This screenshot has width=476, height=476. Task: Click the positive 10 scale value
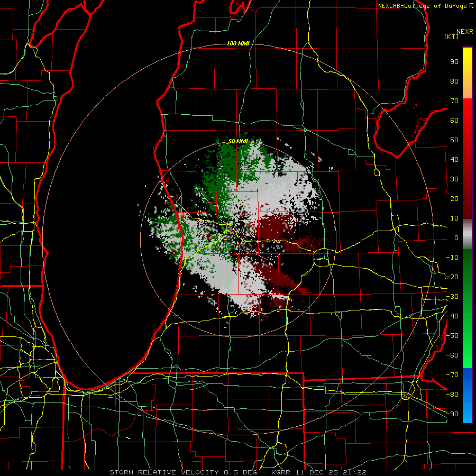(x=454, y=218)
